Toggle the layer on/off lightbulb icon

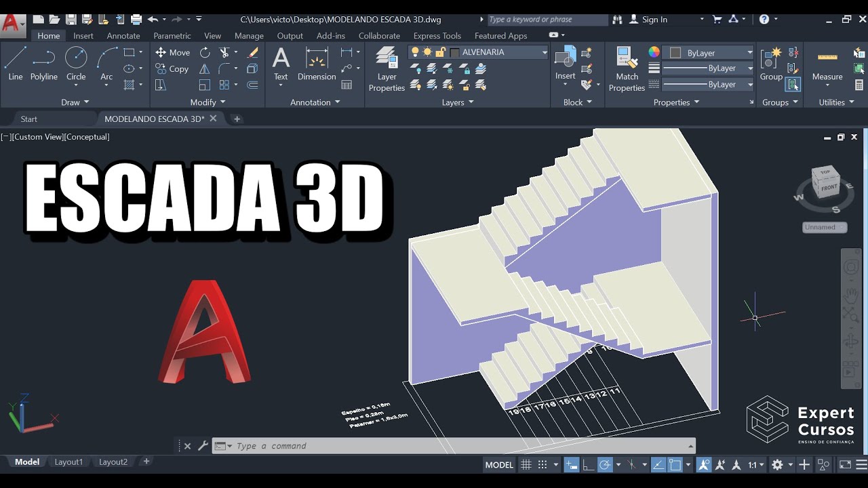point(416,52)
